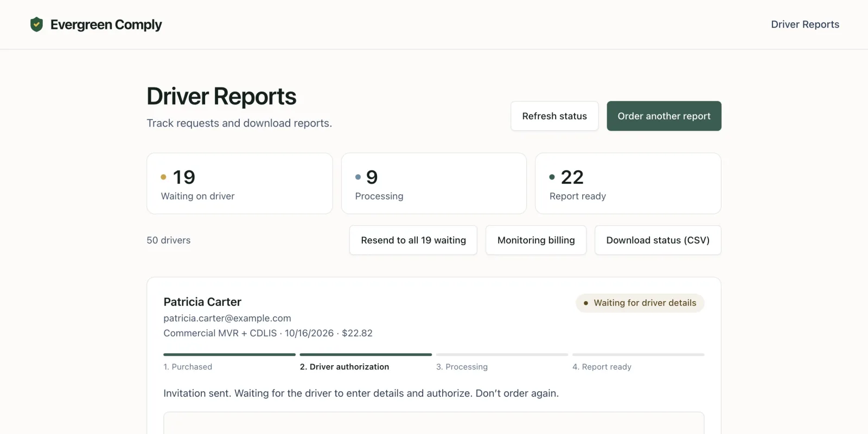Order another report

click(664, 116)
